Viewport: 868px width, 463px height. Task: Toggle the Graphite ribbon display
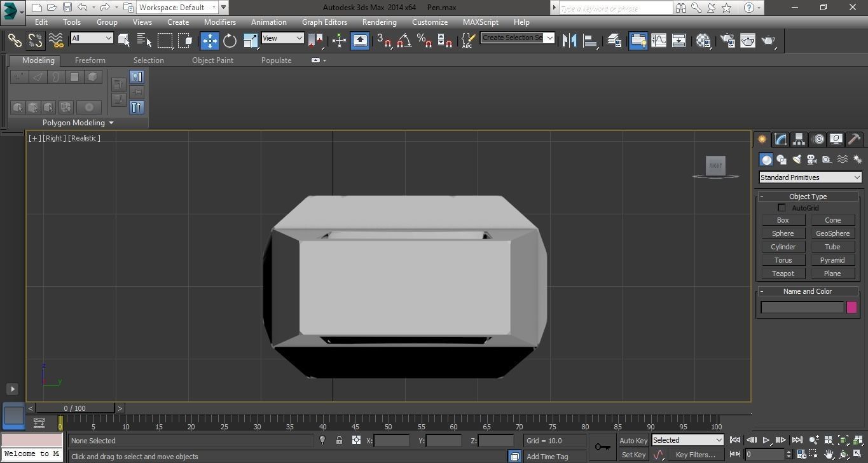[x=638, y=41]
